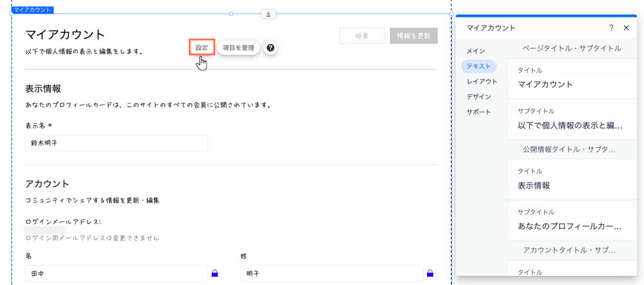Click the subtitle 以下で個人情報の表示と編集をします。

tap(84, 52)
